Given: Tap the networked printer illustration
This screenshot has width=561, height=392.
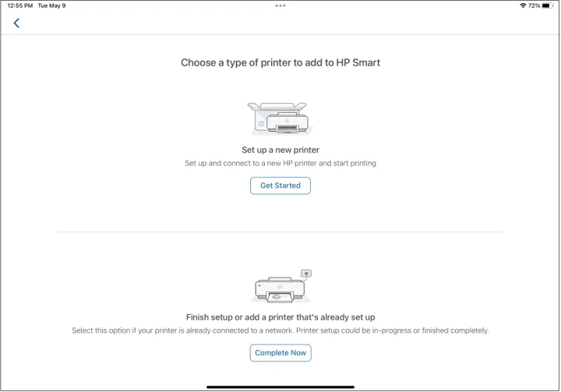Looking at the screenshot, I should pos(277,288).
